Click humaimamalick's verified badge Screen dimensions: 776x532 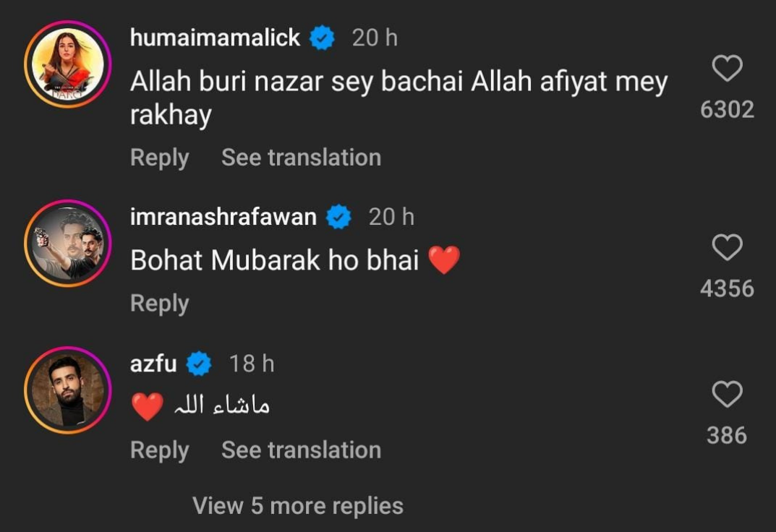323,38
